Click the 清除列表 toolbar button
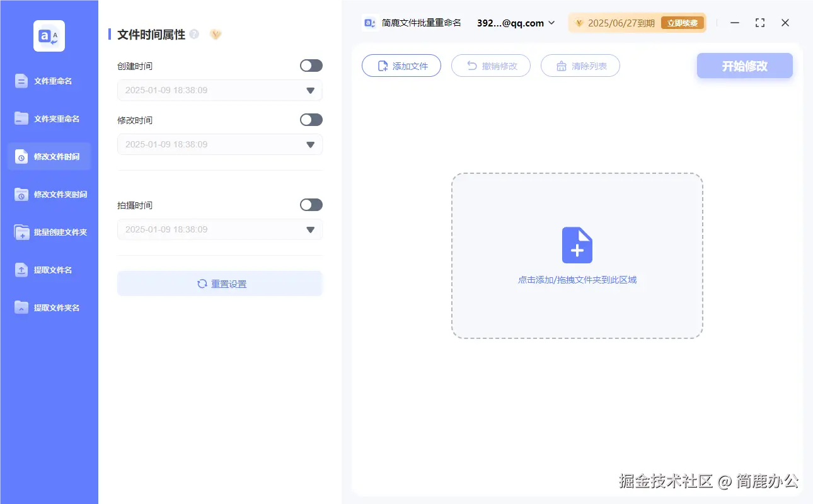The image size is (813, 504). coord(580,65)
